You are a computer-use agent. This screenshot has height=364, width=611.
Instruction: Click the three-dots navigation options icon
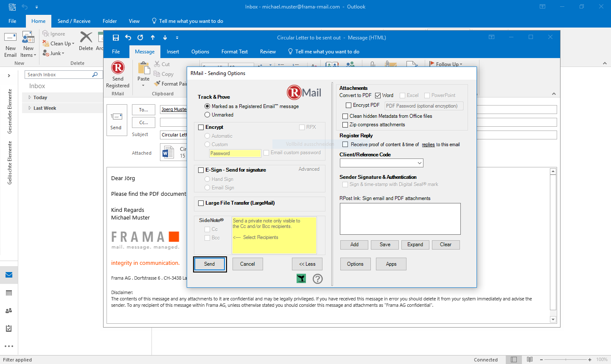click(9, 346)
